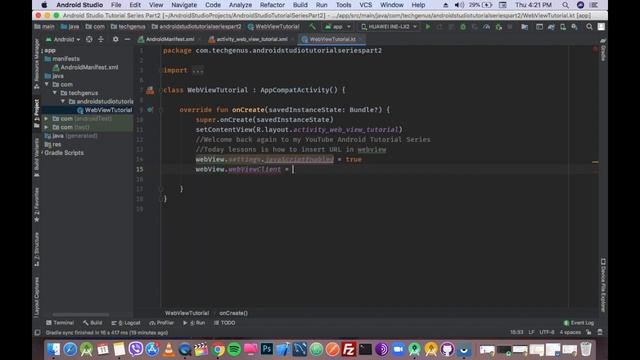Toggle the read-only lock icon in status bar
Screen dimensions: 640x360
tap(588, 333)
